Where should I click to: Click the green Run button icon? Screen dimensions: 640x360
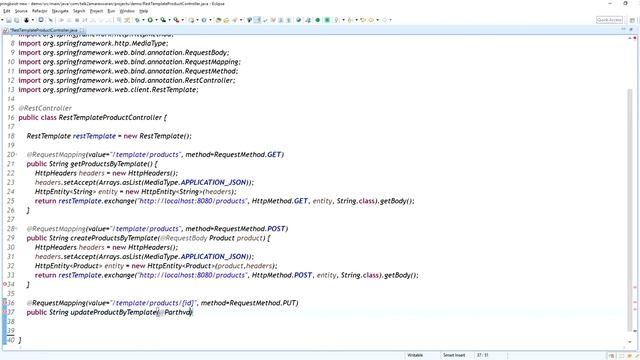point(150,20)
